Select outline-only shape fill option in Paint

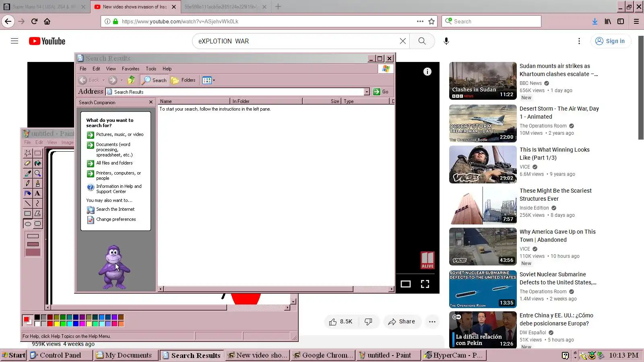[33, 236]
